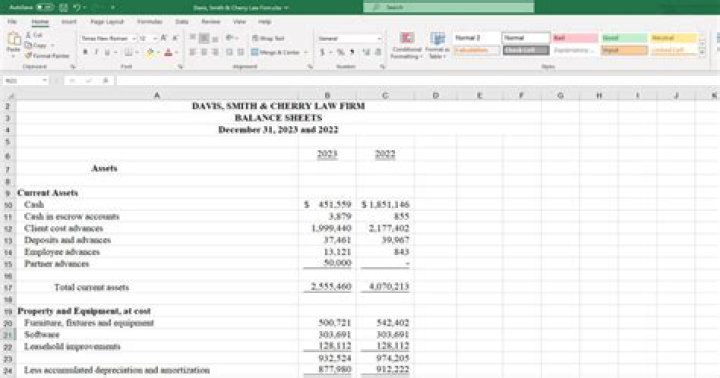Toggle Bold formatting
The image size is (720, 378).
[x=85, y=53]
